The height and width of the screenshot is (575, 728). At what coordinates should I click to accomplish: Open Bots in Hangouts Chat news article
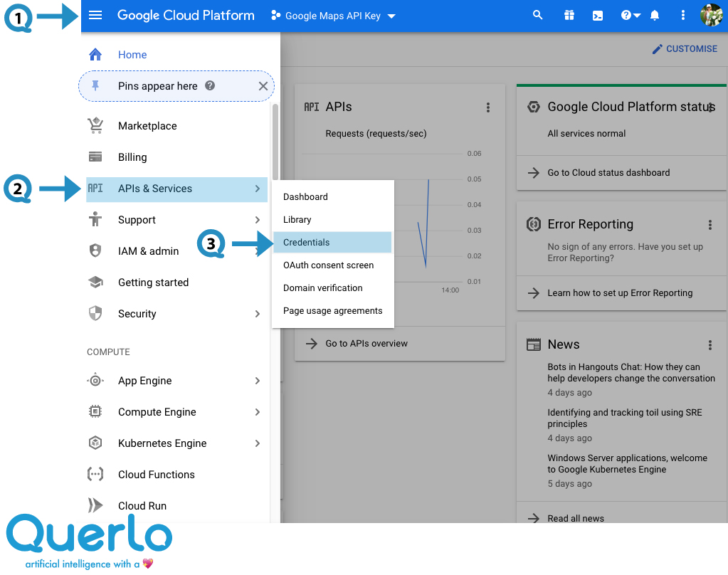[x=631, y=372]
